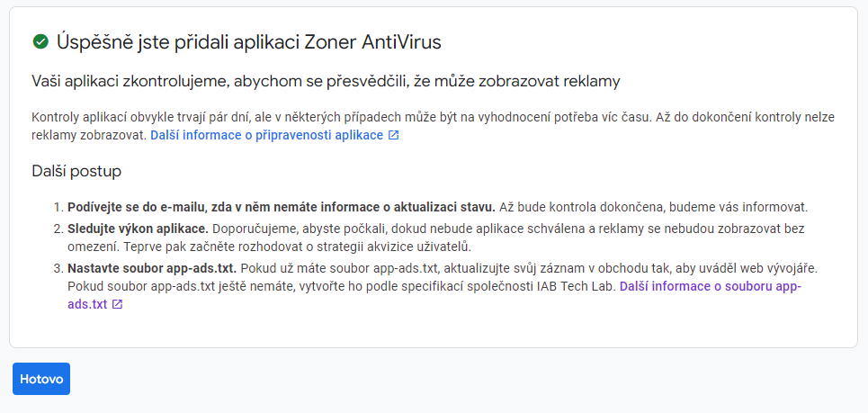Click bold step Nastavte soubor app-ads.txt
868x413 pixels.
click(x=151, y=268)
